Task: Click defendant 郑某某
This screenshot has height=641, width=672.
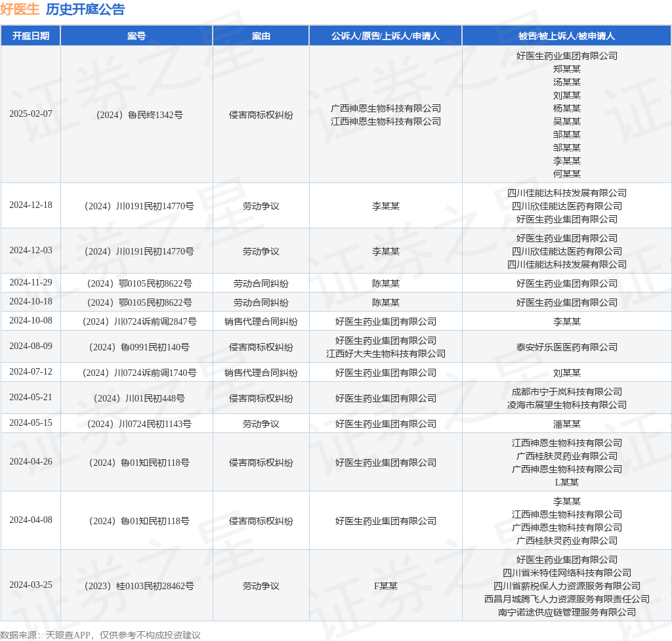Action: click(566, 69)
